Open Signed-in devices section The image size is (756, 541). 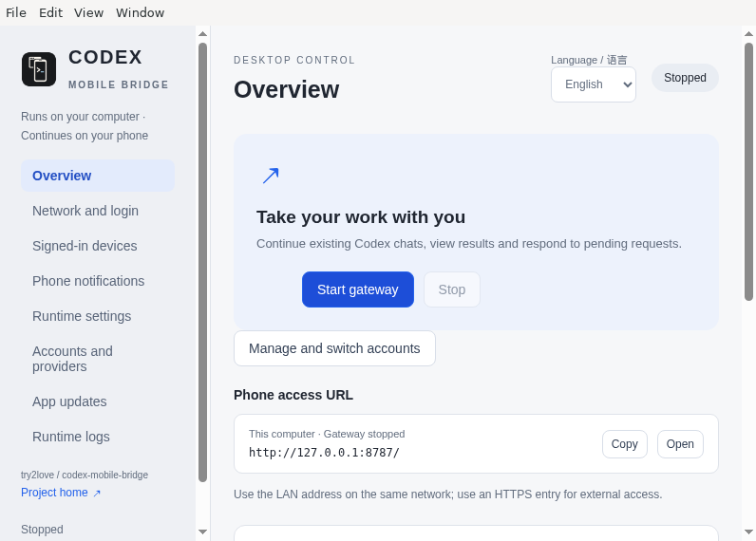[98, 246]
